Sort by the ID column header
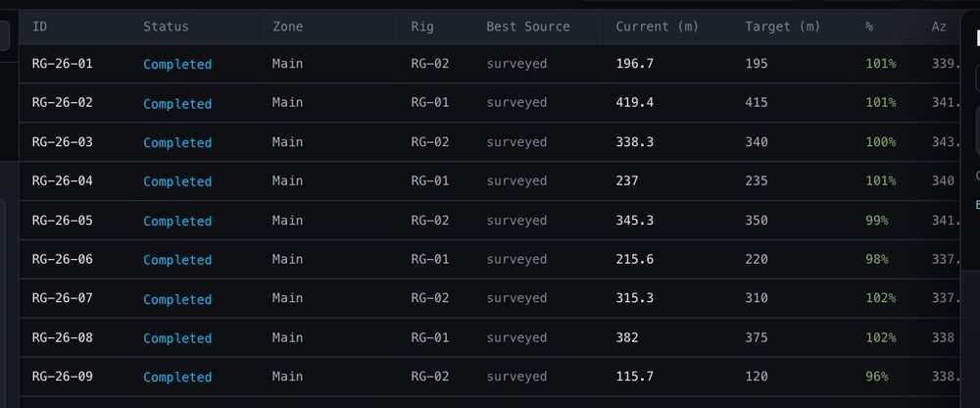The height and width of the screenshot is (408, 980). [39, 26]
